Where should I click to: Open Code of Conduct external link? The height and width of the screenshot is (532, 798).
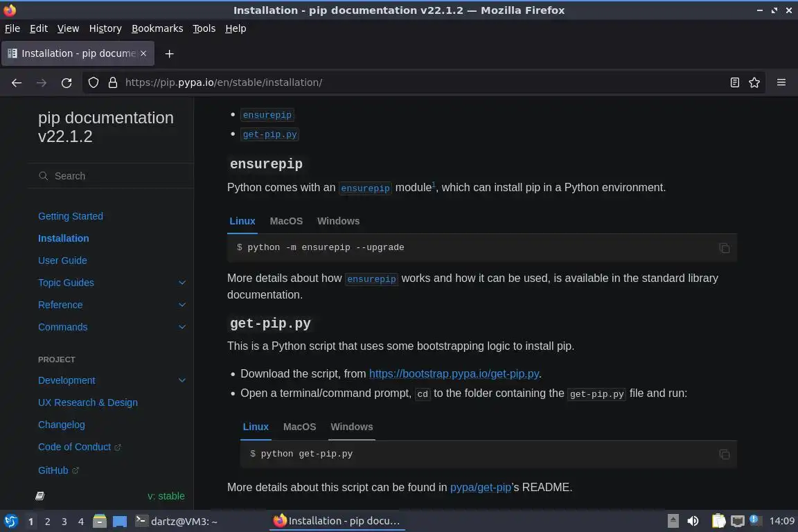pos(80,447)
